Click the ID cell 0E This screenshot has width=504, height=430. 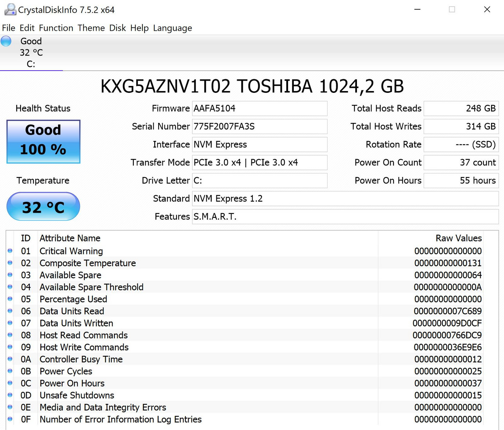click(25, 407)
